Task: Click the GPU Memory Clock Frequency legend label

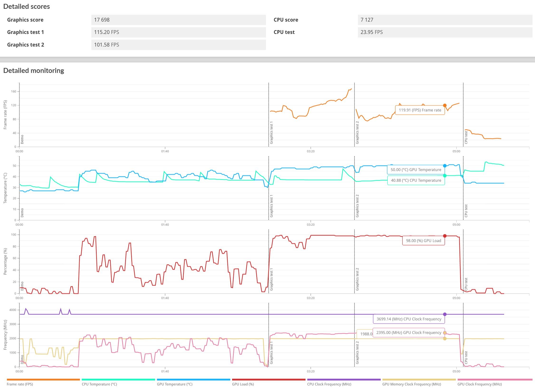Action: click(411, 384)
